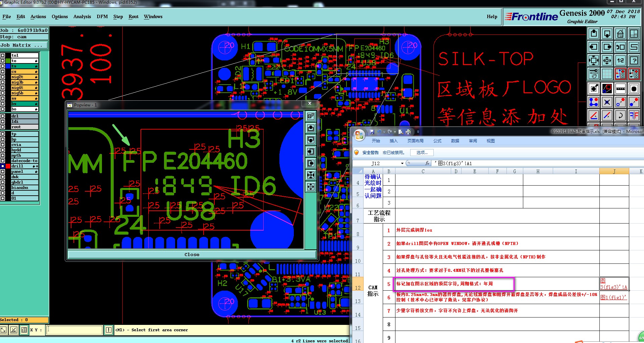Open the Actions menu
644x343 pixels.
38,16
